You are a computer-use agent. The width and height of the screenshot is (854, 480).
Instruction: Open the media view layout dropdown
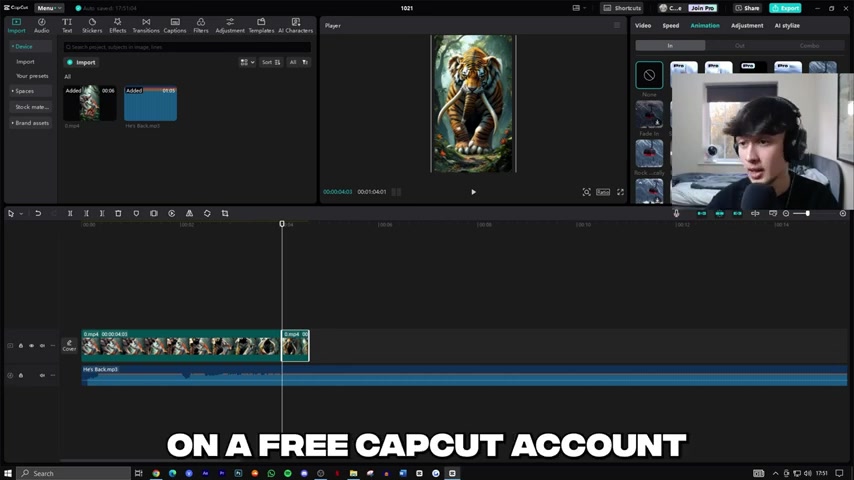click(247, 62)
